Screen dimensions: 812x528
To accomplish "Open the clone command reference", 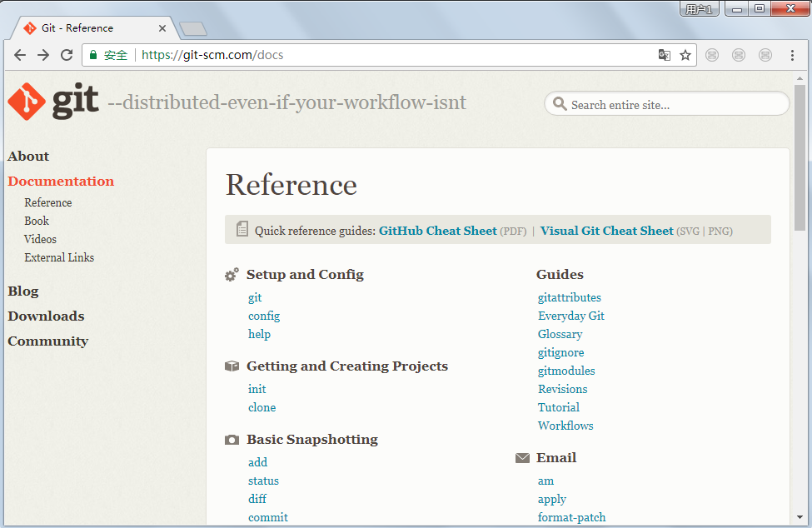I will [262, 407].
